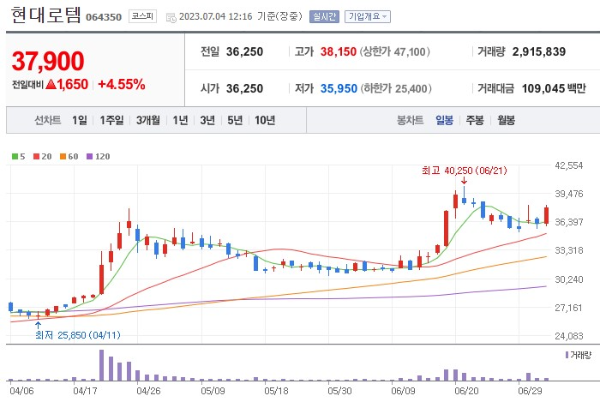Image resolution: width=600 pixels, height=407 pixels.
Task: Click the 전일 value 36,250
Action: point(245,52)
